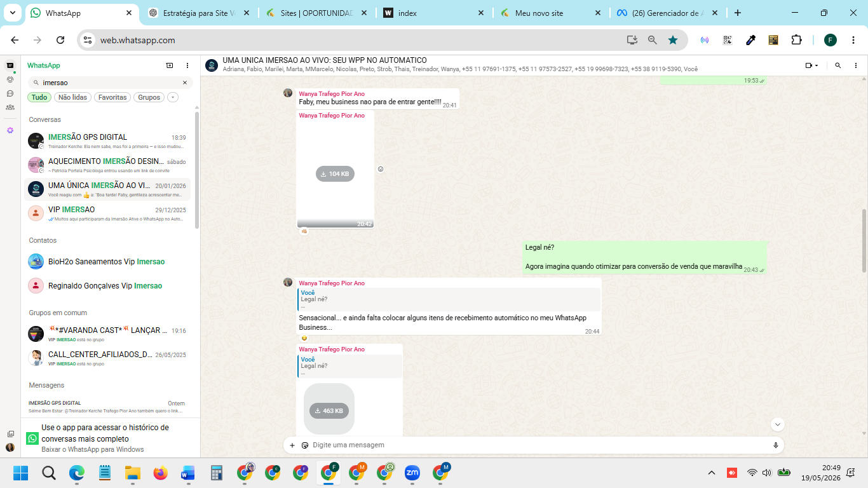Clear the 'imersao' search text
The width and height of the screenshot is (868, 488).
[x=185, y=83]
